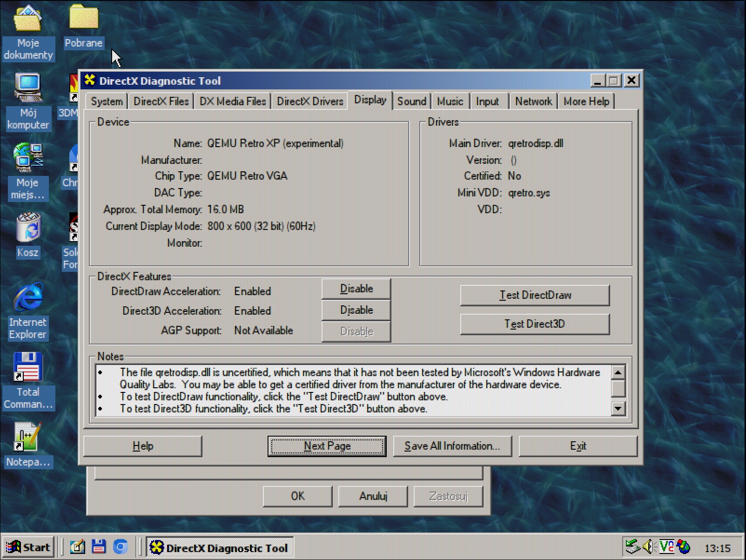Exit the DirectX Diagnostic Tool

point(578,446)
